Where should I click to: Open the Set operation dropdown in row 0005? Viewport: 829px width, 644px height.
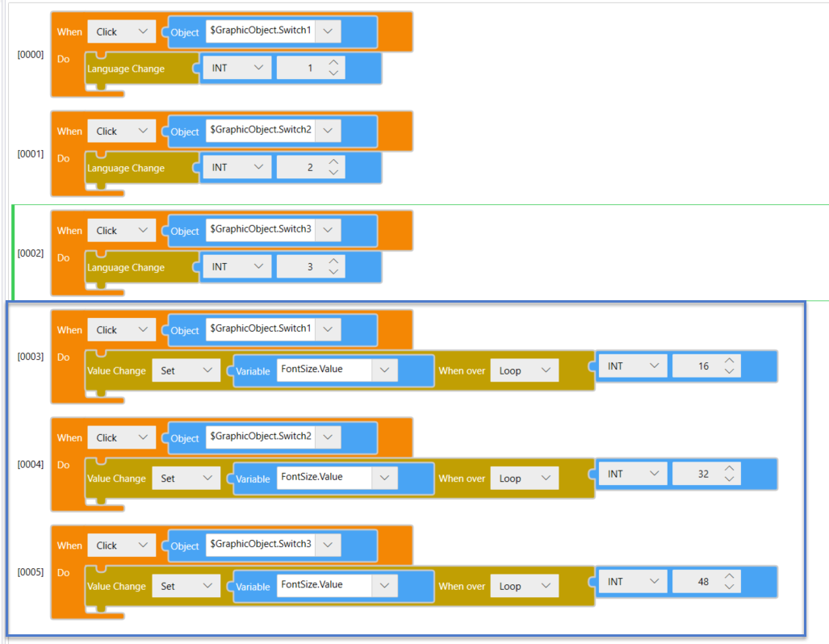click(x=186, y=587)
